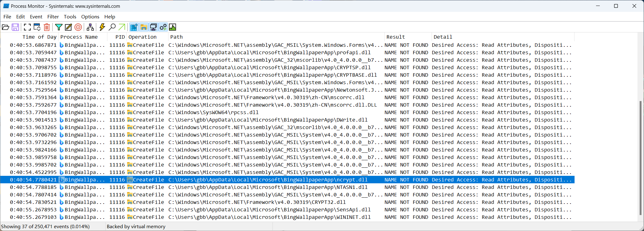Click the file icon beside CreateFile at 0:40:53.7529564

pyautogui.click(x=130, y=90)
